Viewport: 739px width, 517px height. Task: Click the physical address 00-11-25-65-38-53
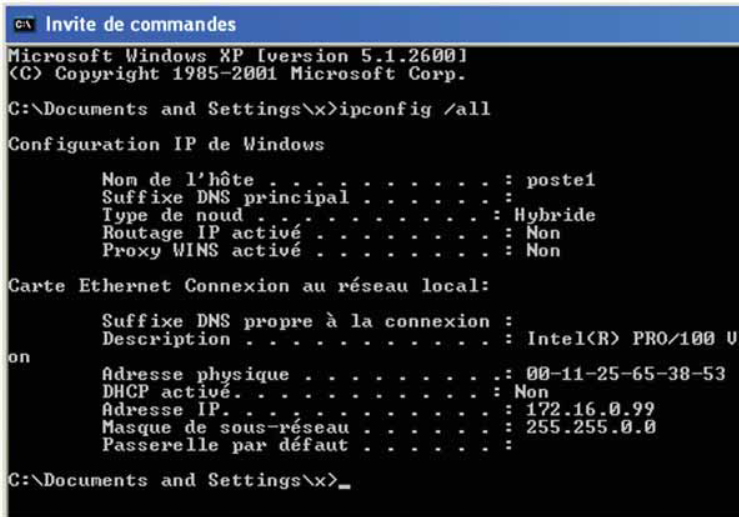pos(625,374)
